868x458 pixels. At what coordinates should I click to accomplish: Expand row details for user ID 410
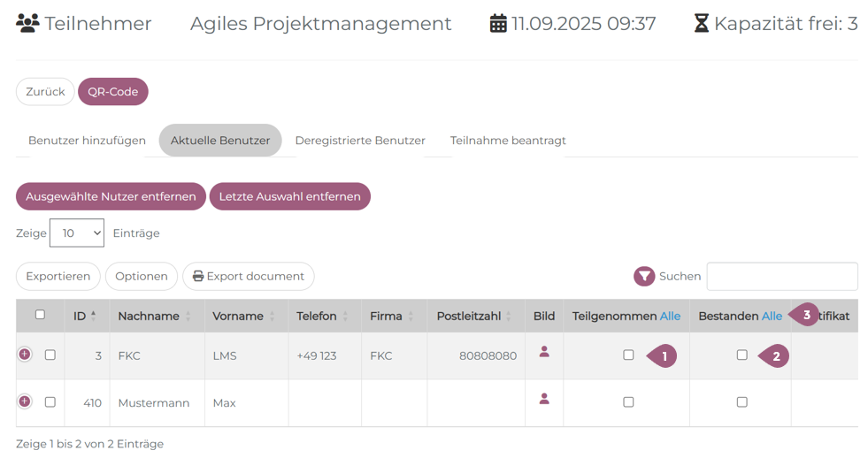pyautogui.click(x=25, y=401)
